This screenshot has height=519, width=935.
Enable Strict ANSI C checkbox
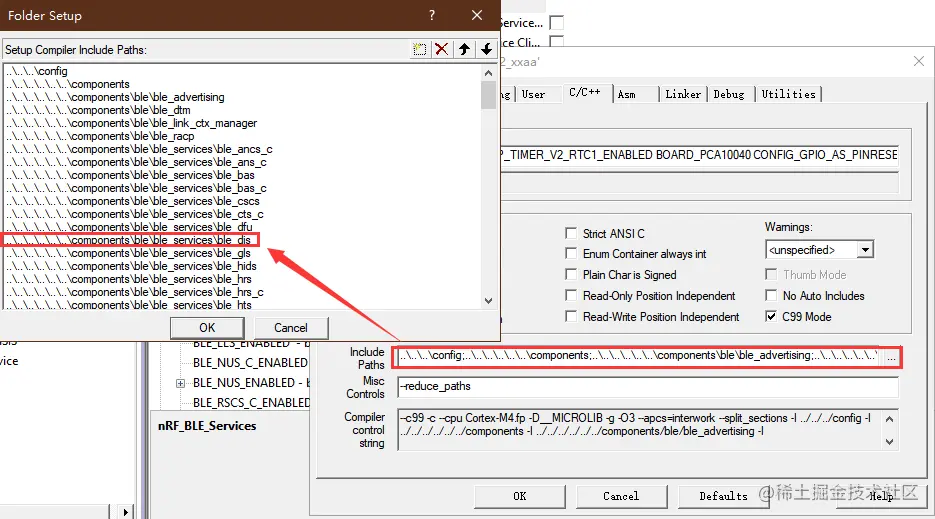click(571, 233)
